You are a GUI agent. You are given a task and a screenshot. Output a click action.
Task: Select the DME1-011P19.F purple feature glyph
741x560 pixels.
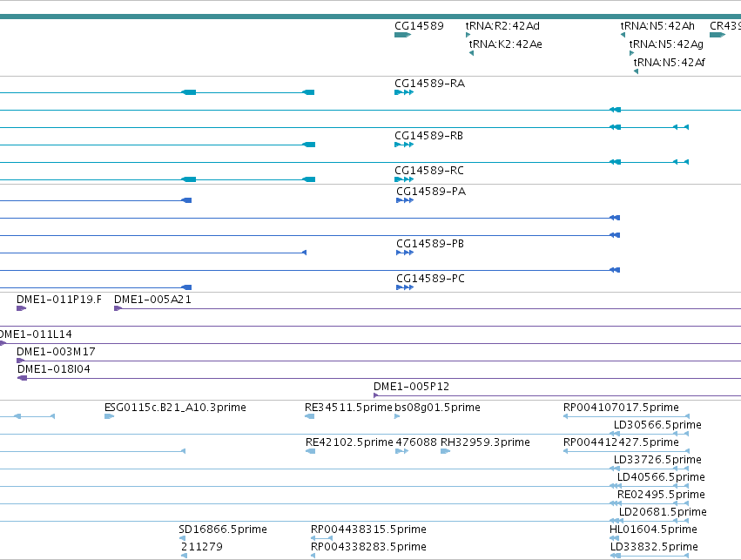click(21, 308)
